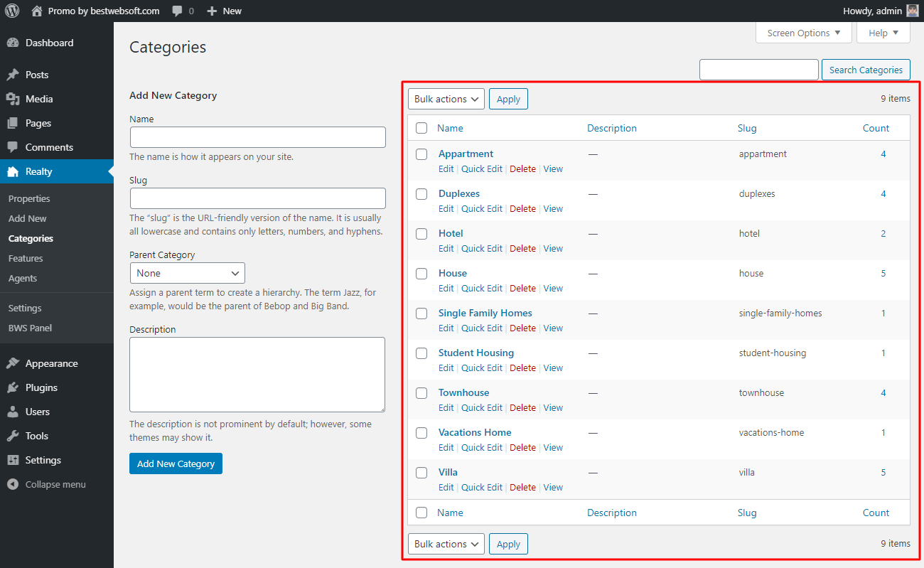Open the Appartment category link
This screenshot has width=924, height=568.
(x=466, y=154)
